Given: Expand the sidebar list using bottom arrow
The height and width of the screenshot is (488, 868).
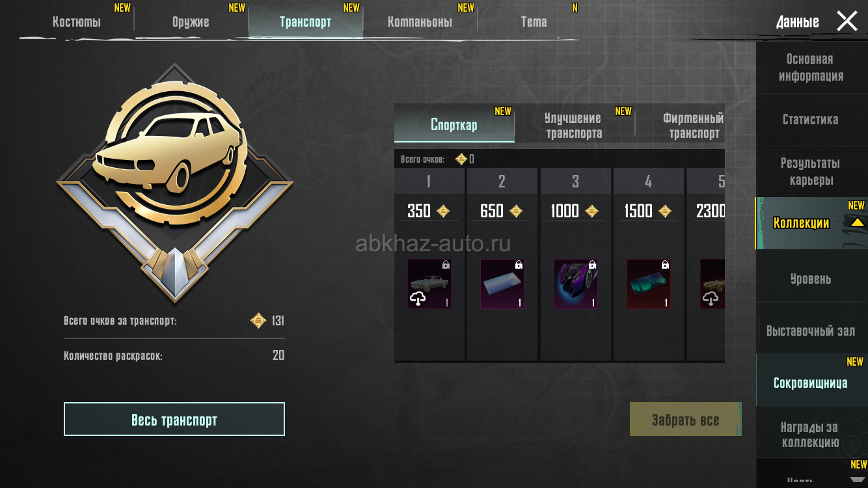Looking at the screenshot, I should pyautogui.click(x=858, y=480).
